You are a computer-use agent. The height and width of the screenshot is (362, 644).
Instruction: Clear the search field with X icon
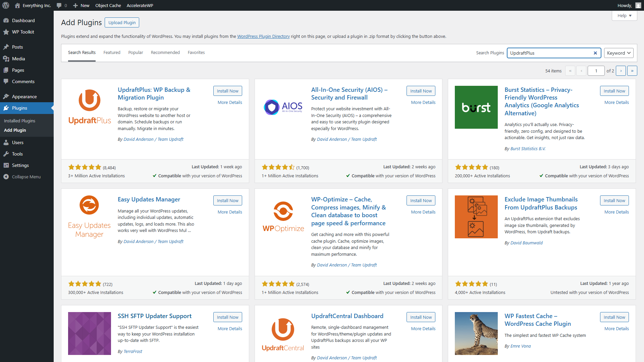[x=595, y=53]
